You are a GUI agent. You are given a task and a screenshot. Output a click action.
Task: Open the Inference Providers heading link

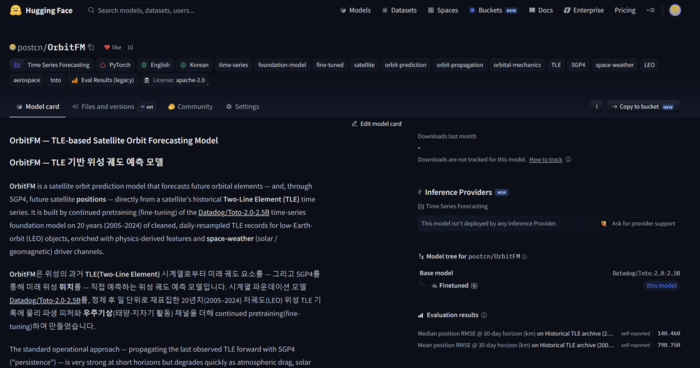tap(458, 192)
